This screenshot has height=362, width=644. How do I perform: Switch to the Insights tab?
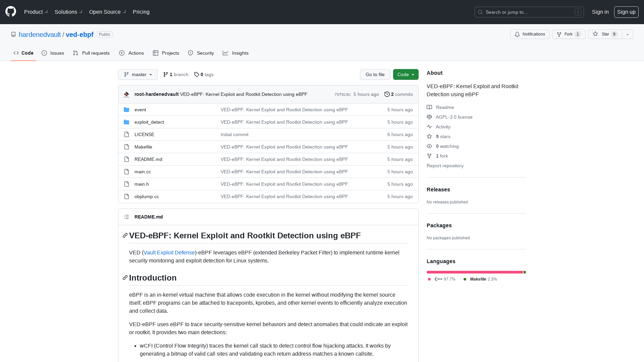(x=236, y=53)
